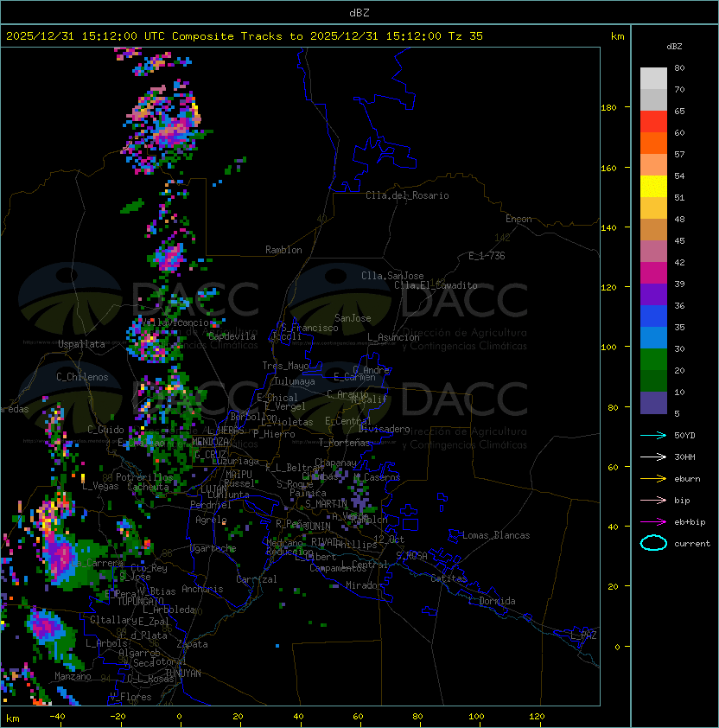Click the L_Asuncion place label
Screen dimensions: 719x728
[393, 337]
